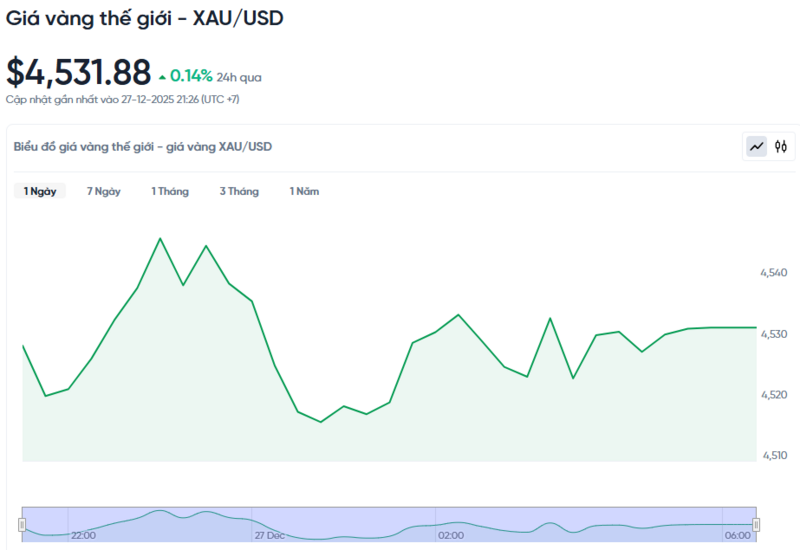Viewport: 800px width, 550px height.
Task: Click the right handle of range navigator
Action: click(x=756, y=524)
